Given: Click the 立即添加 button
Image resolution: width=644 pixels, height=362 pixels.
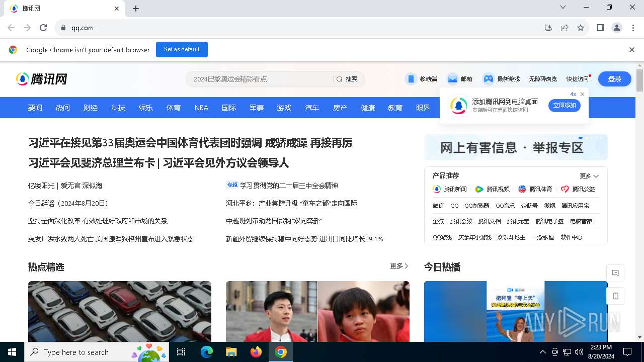Looking at the screenshot, I should 565,105.
